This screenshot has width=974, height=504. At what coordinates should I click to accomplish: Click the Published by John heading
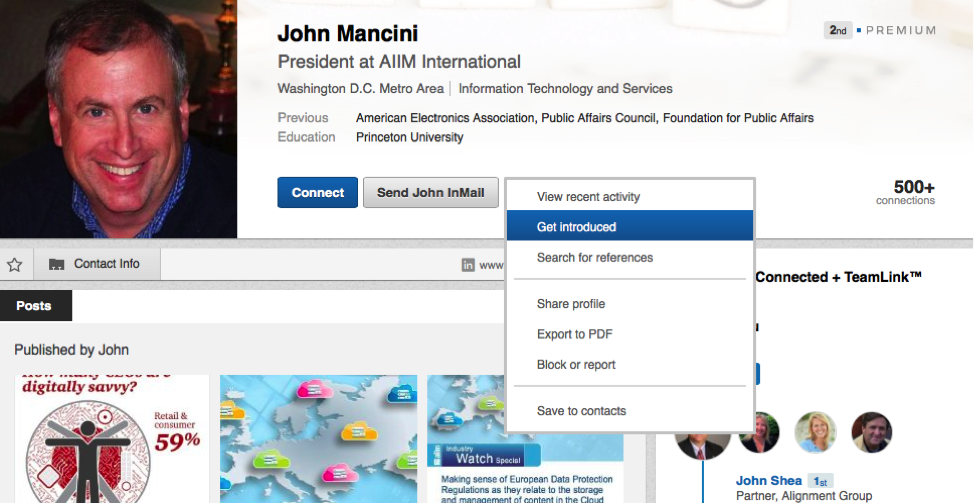pos(71,350)
